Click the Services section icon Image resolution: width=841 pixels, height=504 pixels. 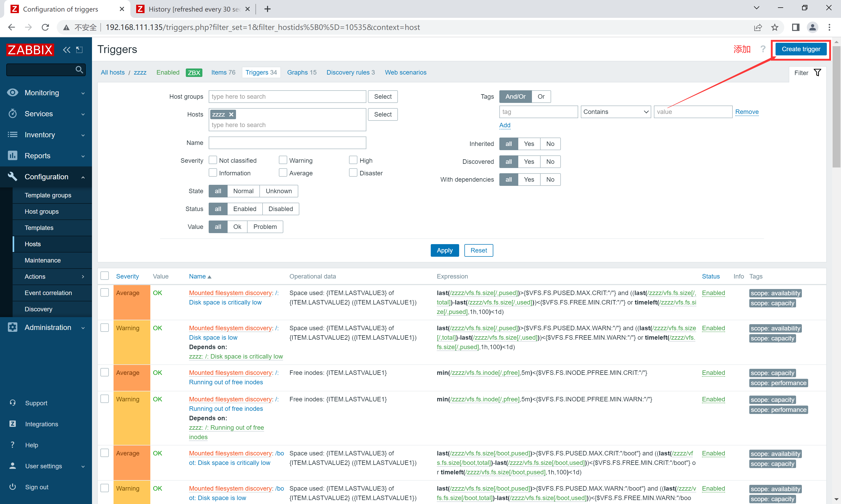[13, 113]
